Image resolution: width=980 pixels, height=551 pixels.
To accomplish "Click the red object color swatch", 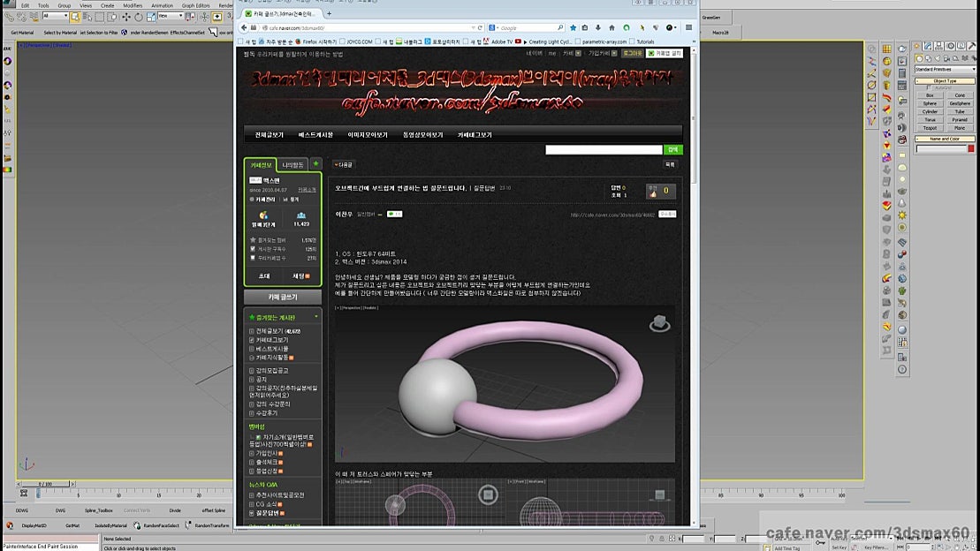I will coord(970,148).
